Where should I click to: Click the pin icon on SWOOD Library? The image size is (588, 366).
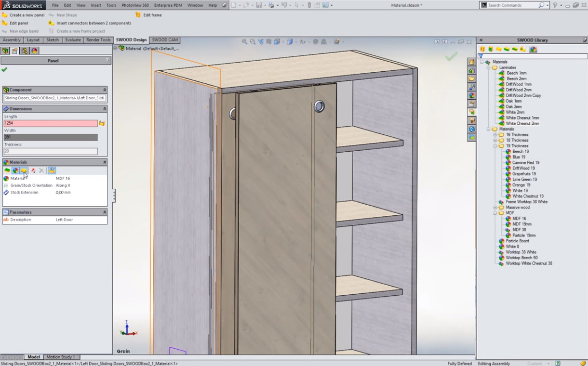pyautogui.click(x=585, y=40)
